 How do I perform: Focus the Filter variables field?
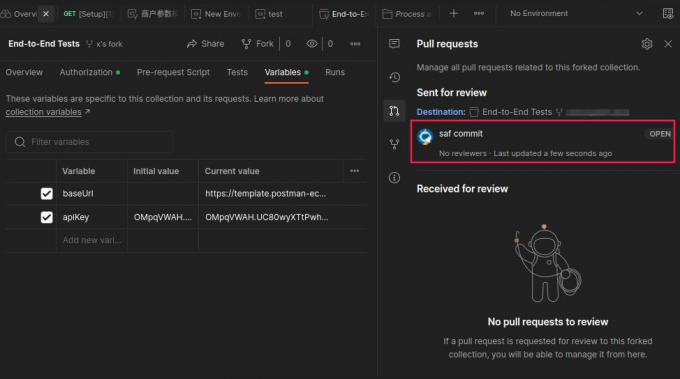pos(89,142)
